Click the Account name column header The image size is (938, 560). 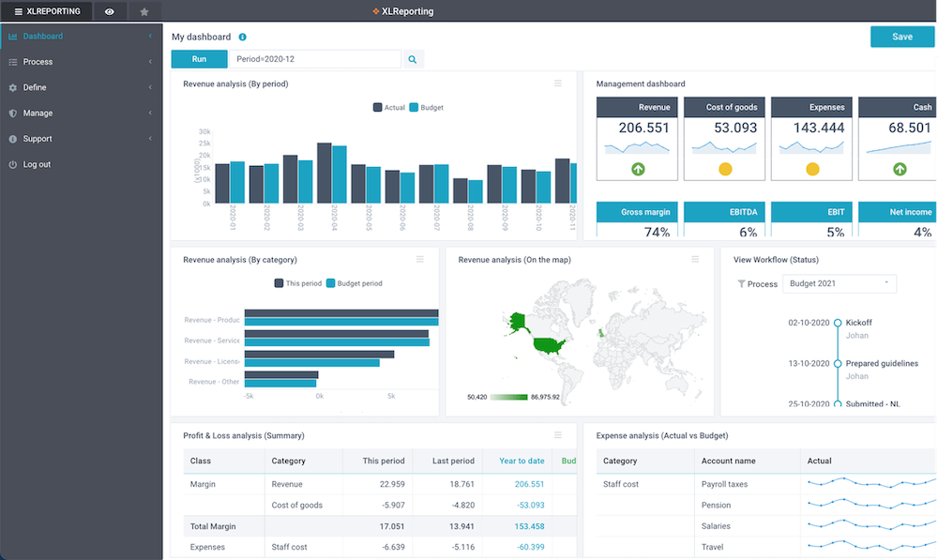tap(728, 462)
